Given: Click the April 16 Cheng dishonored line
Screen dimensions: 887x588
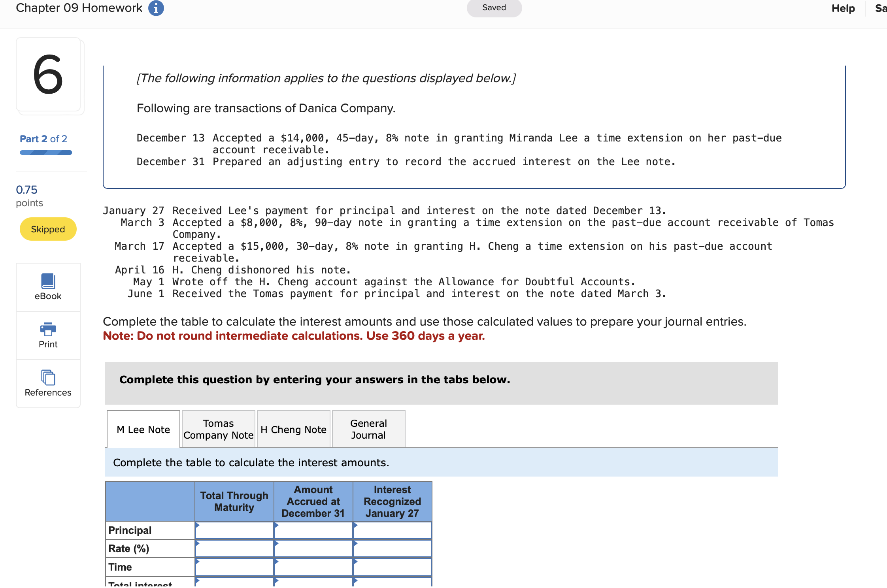Looking at the screenshot, I should (233, 270).
